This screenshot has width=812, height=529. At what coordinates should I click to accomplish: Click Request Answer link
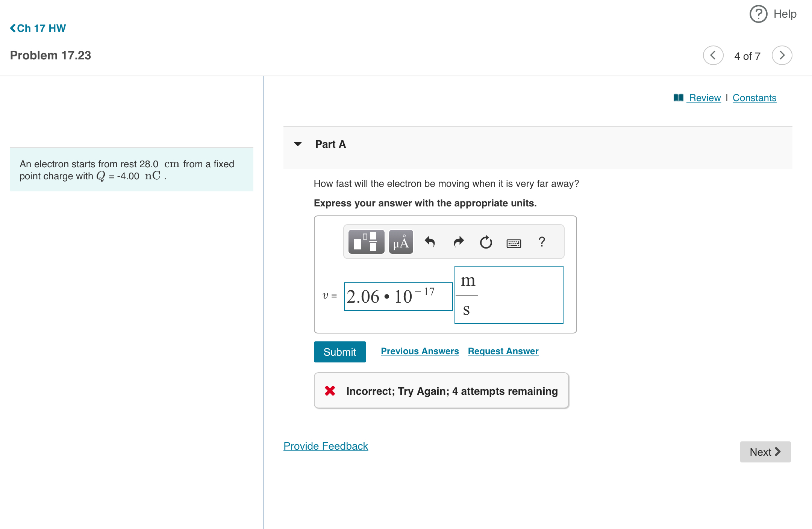(x=503, y=351)
